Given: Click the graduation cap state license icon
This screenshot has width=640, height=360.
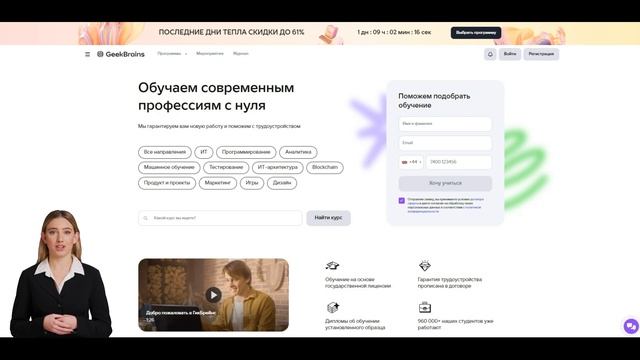Looking at the screenshot, I should pos(332,266).
